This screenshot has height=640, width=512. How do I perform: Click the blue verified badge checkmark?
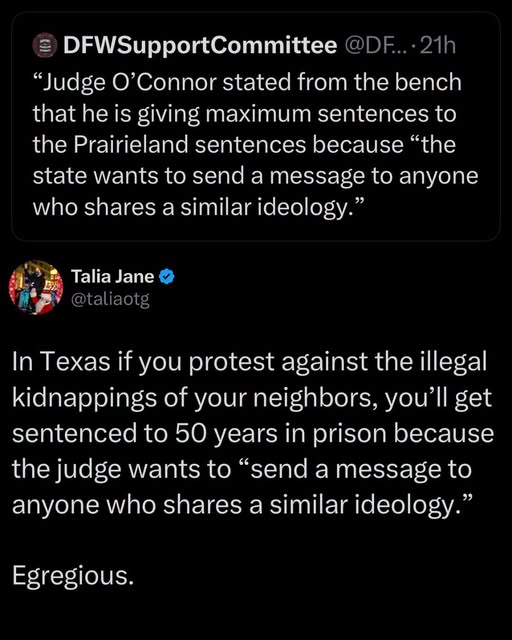[x=167, y=277]
